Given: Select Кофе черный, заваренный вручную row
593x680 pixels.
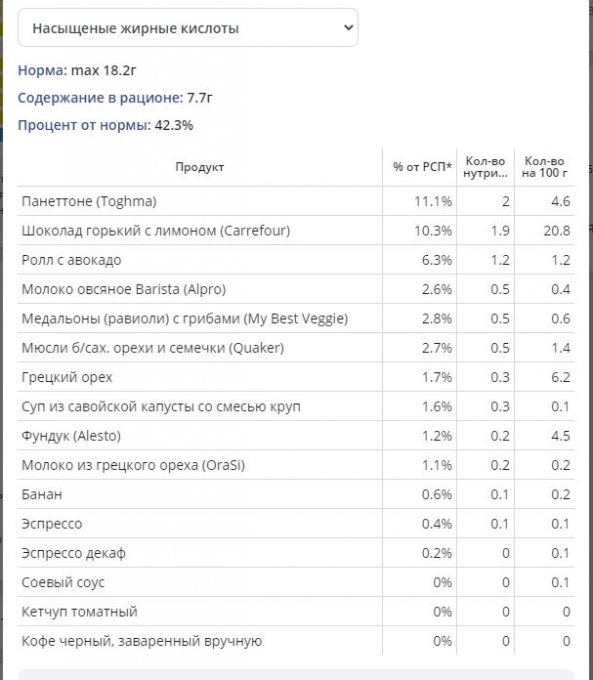Looking at the screenshot, I should (296, 641).
